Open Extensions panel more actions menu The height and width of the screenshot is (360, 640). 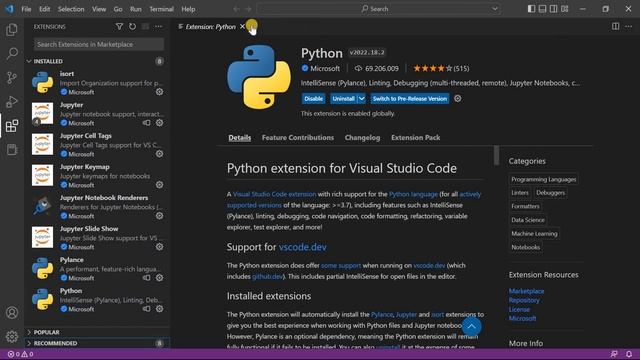(x=158, y=27)
